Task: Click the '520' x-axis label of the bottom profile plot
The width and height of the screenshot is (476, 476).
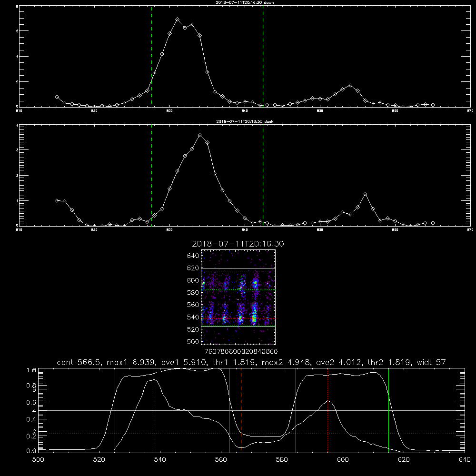Action: coord(99,460)
